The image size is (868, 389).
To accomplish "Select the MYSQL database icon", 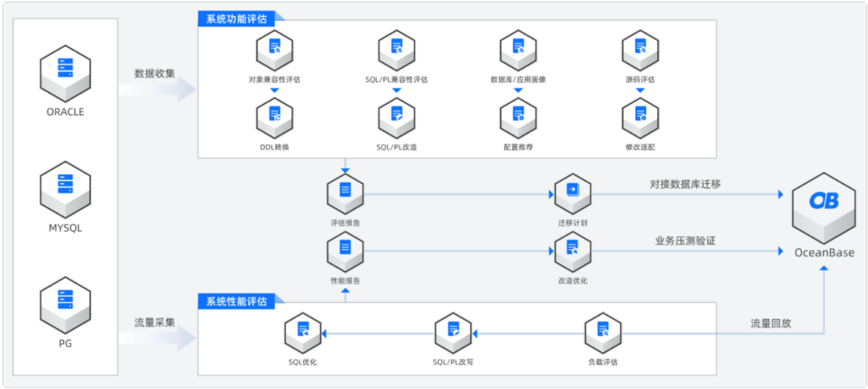I will pos(65,186).
